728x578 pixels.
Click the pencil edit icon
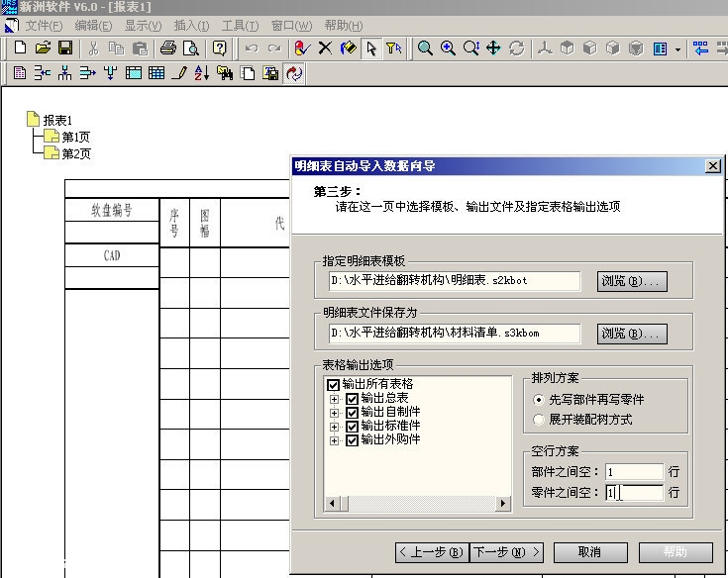[179, 73]
